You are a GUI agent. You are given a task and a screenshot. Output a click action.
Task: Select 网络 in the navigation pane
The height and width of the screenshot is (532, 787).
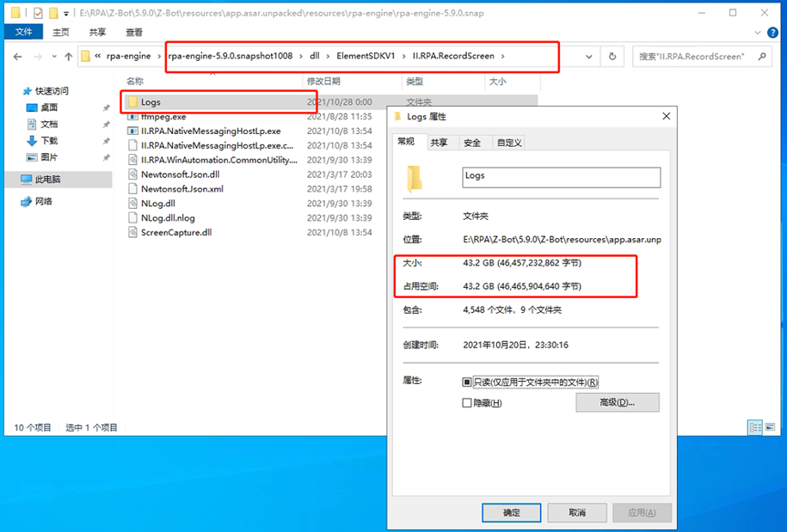43,201
